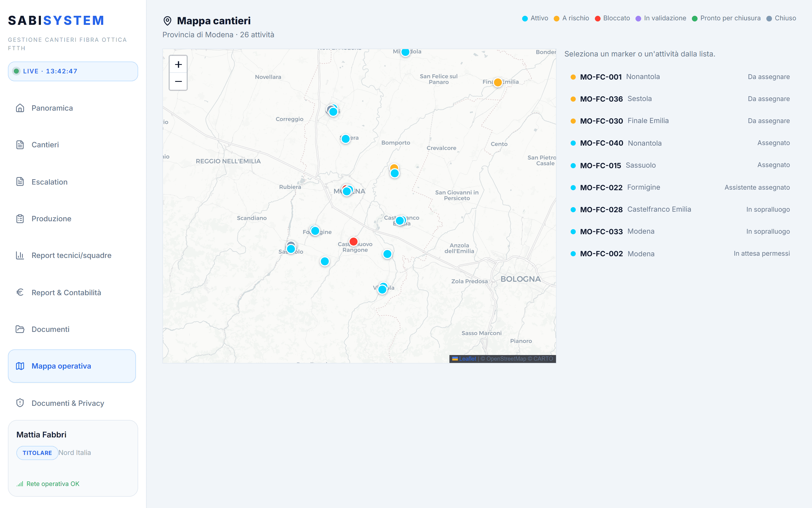This screenshot has width=812, height=508.
Task: Click the blue marker at Mirandola
Action: (405, 52)
